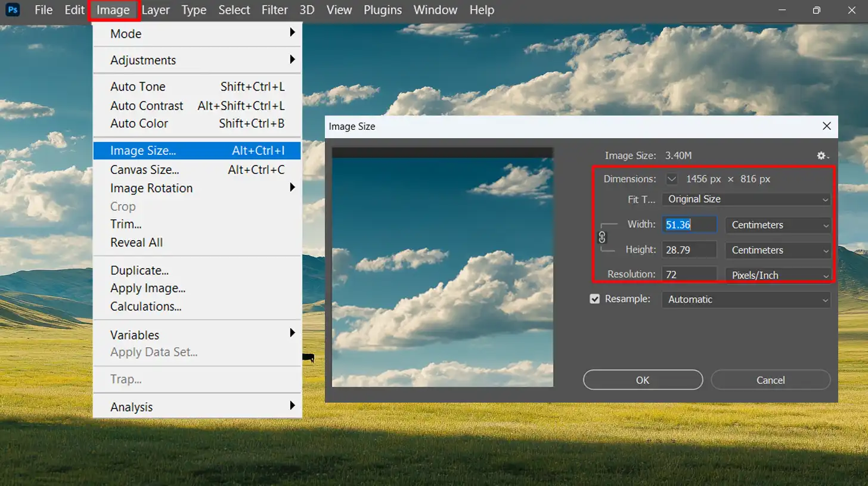868x486 pixels.
Task: Choose Reveal All menu entry
Action: point(197,242)
